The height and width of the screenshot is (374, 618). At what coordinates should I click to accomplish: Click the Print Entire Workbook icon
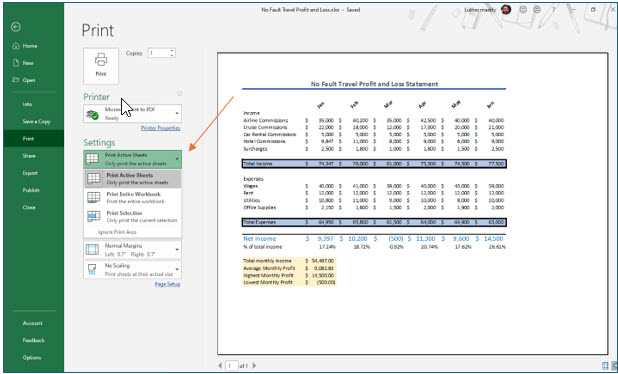click(x=93, y=197)
